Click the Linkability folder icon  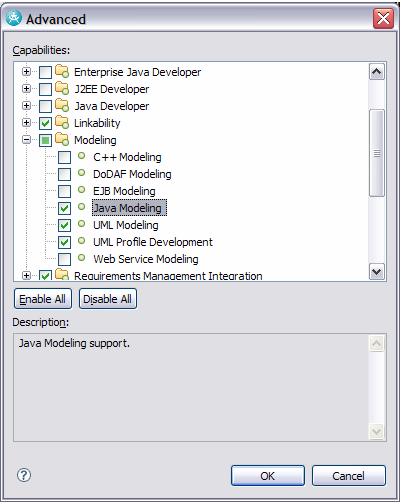pos(62,122)
